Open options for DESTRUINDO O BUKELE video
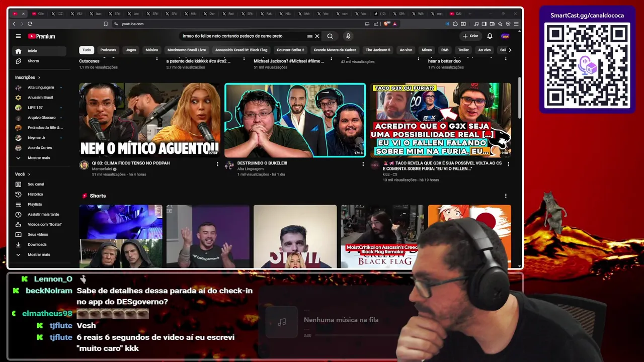The image size is (644, 362). point(363,164)
